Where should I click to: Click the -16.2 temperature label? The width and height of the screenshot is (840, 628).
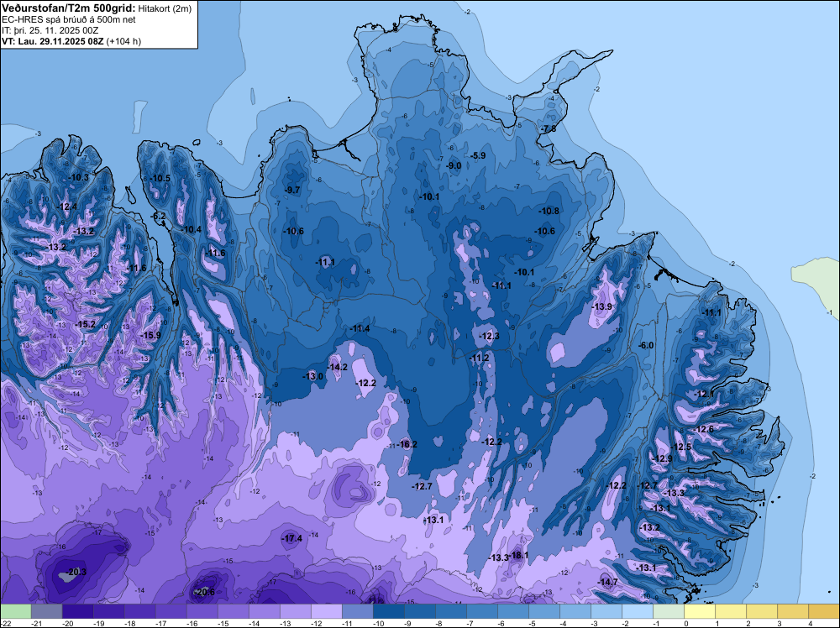pyautogui.click(x=407, y=444)
